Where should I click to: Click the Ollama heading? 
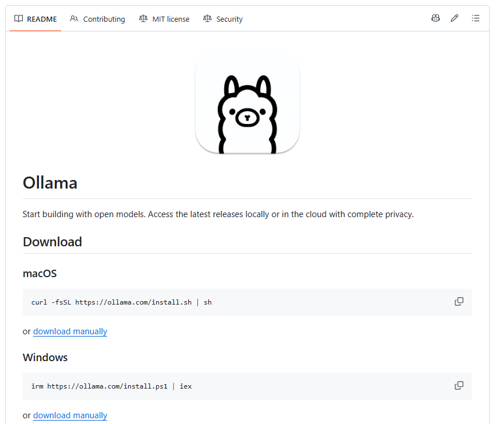pyautogui.click(x=50, y=183)
